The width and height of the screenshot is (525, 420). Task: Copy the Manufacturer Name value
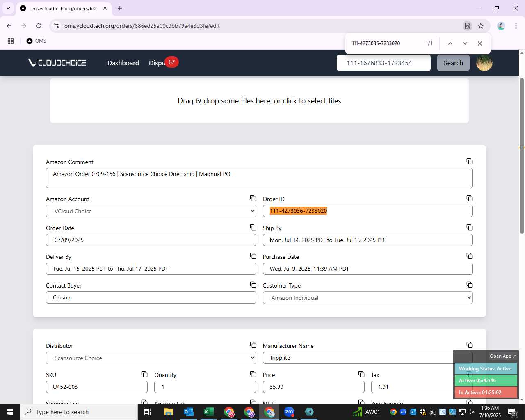(469, 345)
